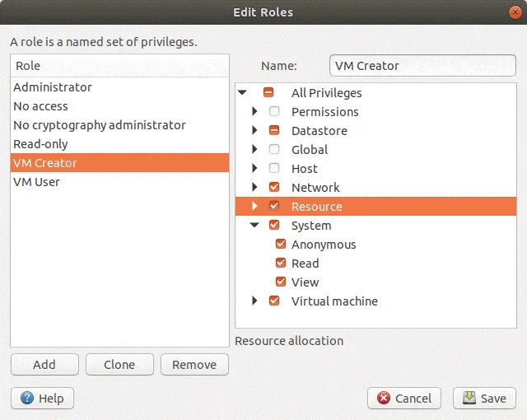
Task: Enable the Permissions privilege checkbox
Action: (274, 112)
